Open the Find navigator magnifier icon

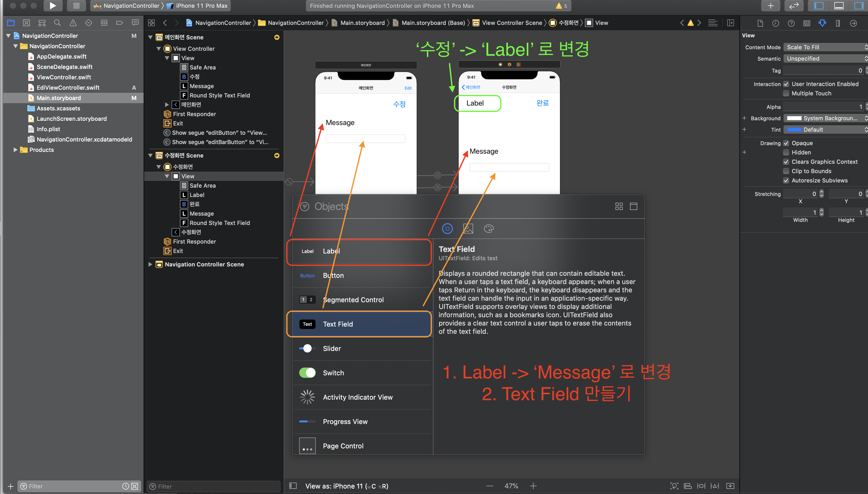tap(57, 23)
